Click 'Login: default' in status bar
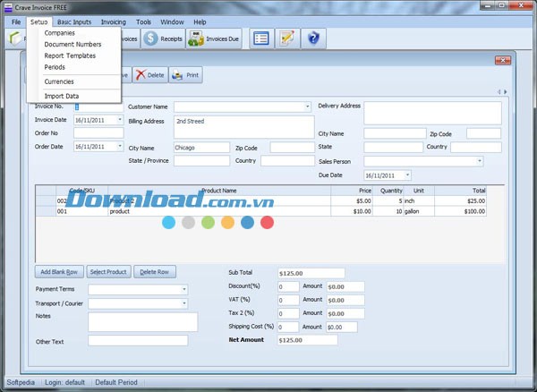 [x=64, y=382]
